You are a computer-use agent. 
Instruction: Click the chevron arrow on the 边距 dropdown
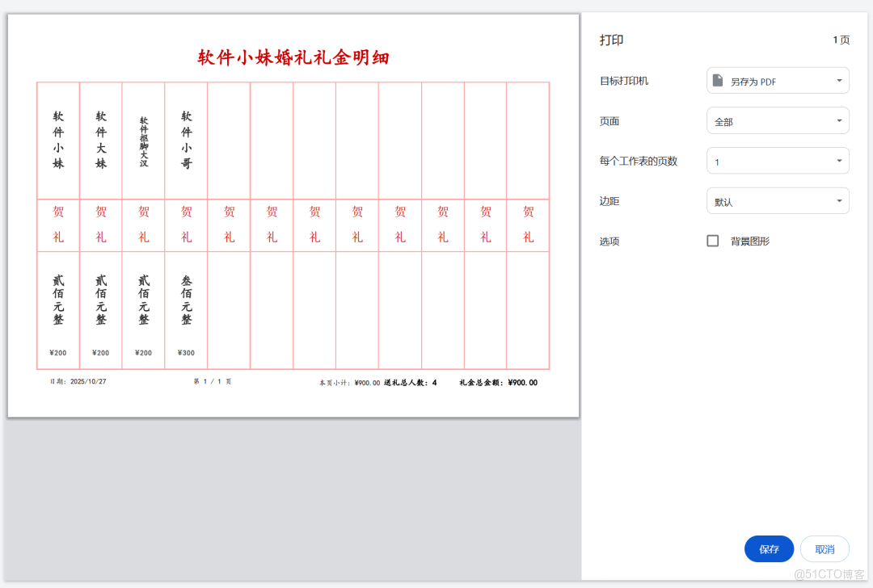838,200
